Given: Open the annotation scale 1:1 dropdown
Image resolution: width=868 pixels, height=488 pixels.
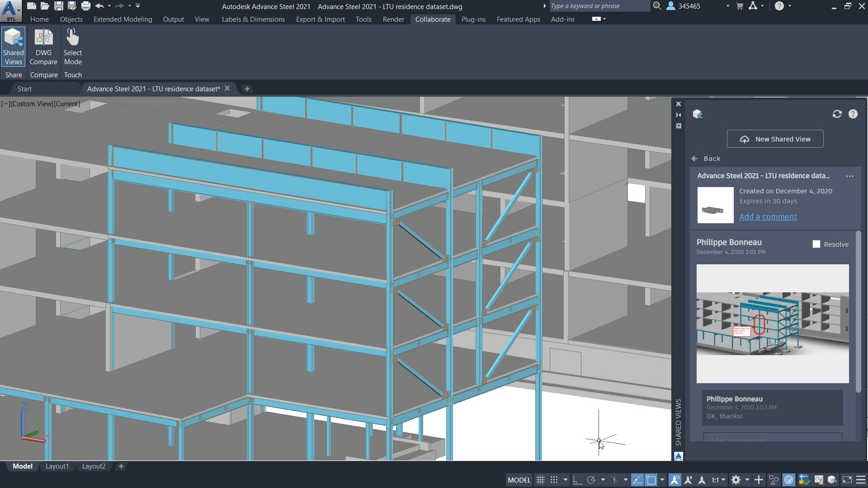Looking at the screenshot, I should coord(718,480).
